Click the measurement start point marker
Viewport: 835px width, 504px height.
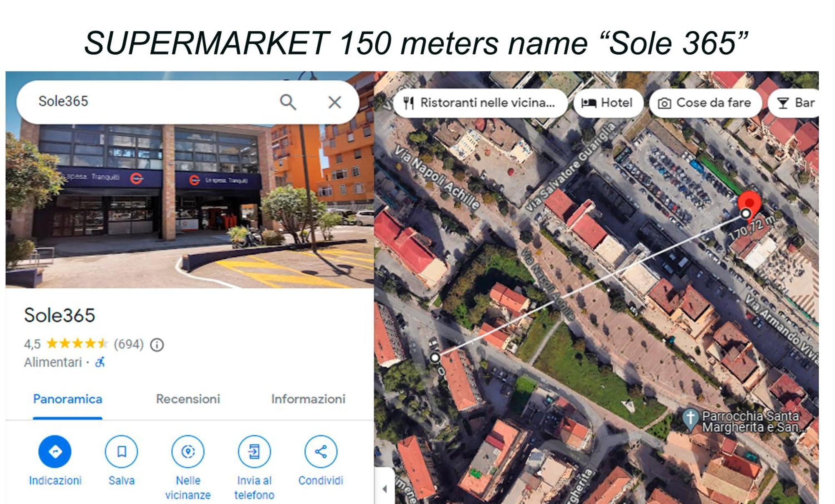pyautogui.click(x=435, y=357)
